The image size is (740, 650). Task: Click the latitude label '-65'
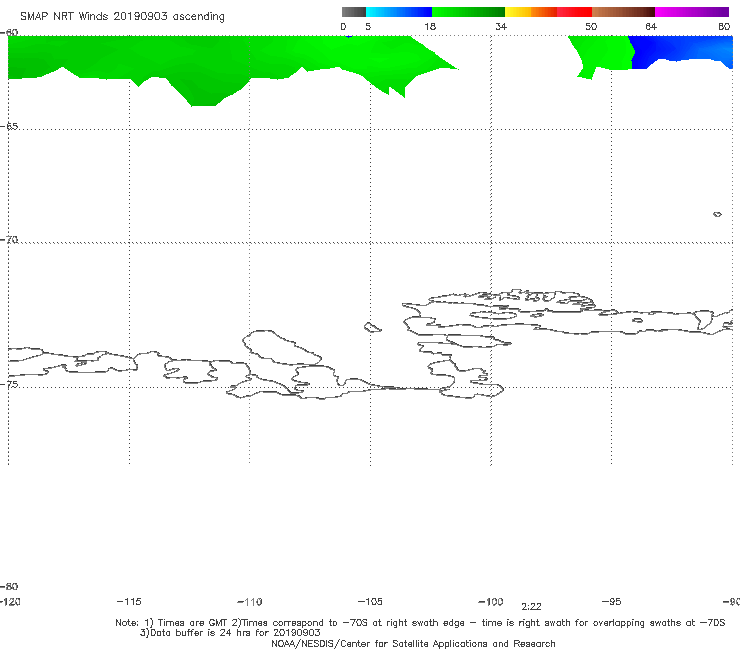pyautogui.click(x=9, y=127)
